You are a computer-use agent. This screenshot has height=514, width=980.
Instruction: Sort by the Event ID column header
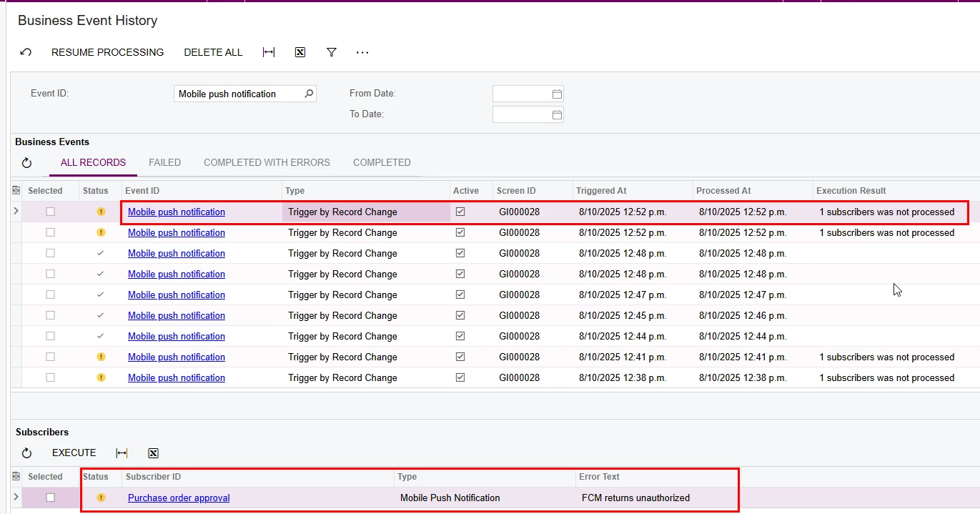coord(202,191)
